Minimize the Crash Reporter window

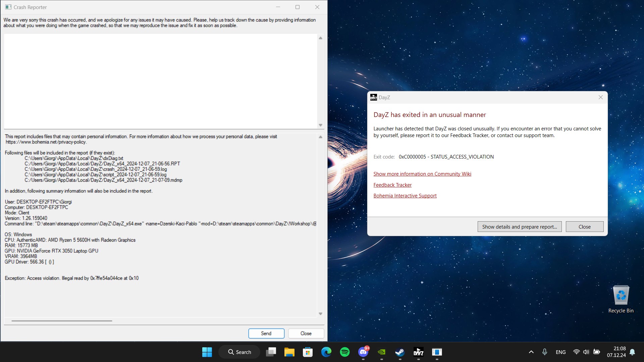tap(278, 7)
